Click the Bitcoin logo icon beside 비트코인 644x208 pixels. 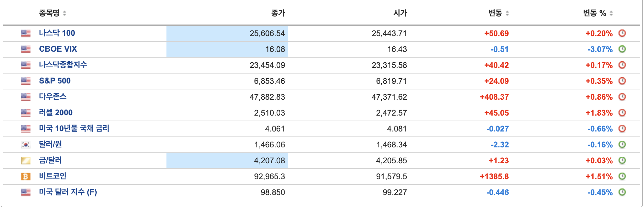click(x=26, y=177)
